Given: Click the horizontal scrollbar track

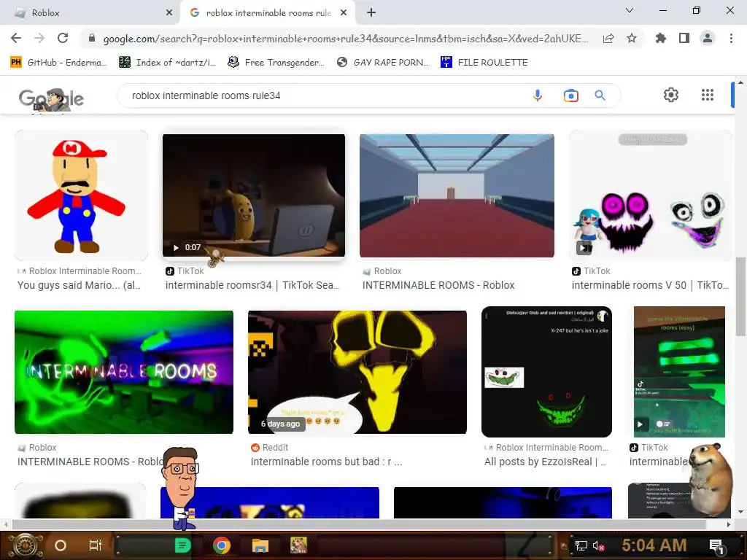Looking at the screenshot, I should [367, 524].
